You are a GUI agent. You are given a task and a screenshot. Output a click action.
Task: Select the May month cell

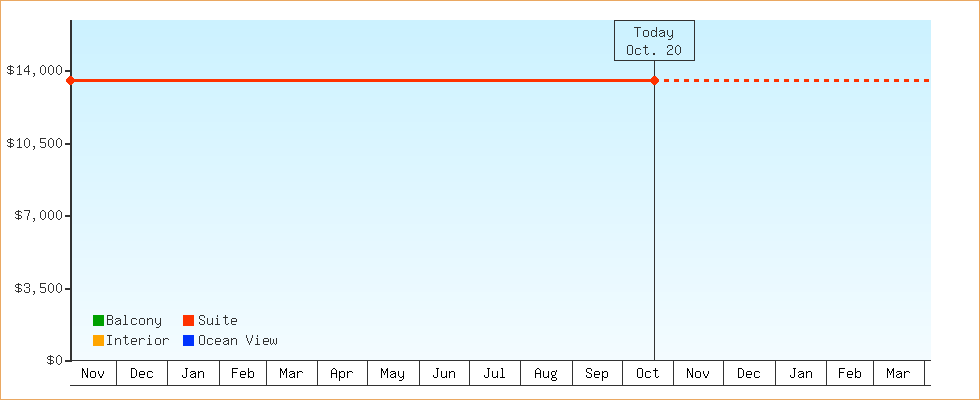393,374
